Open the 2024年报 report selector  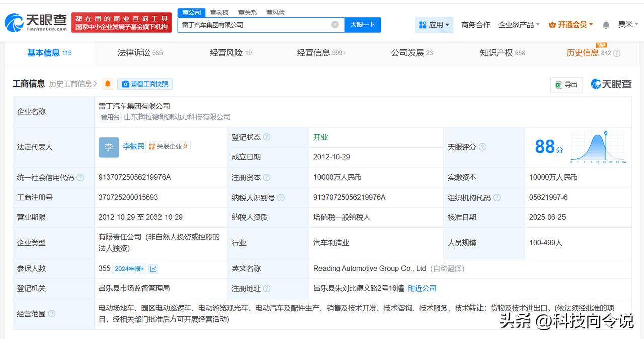tap(129, 269)
